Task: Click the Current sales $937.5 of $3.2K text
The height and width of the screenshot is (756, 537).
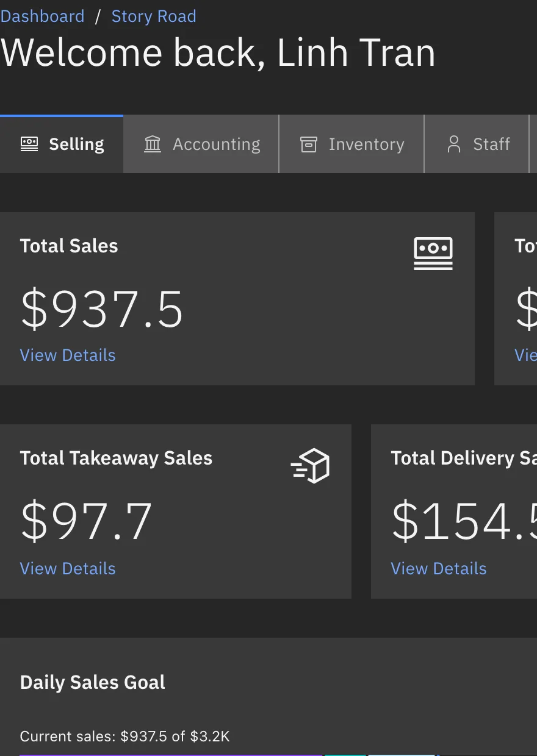Action: pyautogui.click(x=125, y=736)
